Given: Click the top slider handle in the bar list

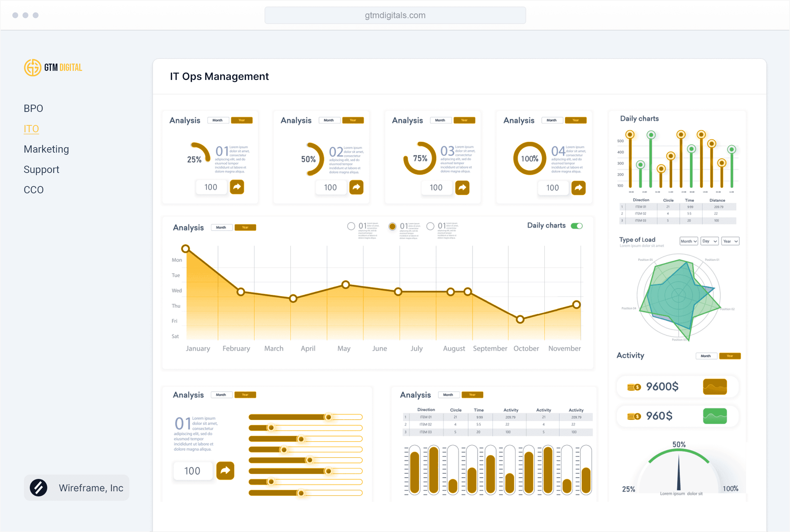Looking at the screenshot, I should [x=329, y=417].
